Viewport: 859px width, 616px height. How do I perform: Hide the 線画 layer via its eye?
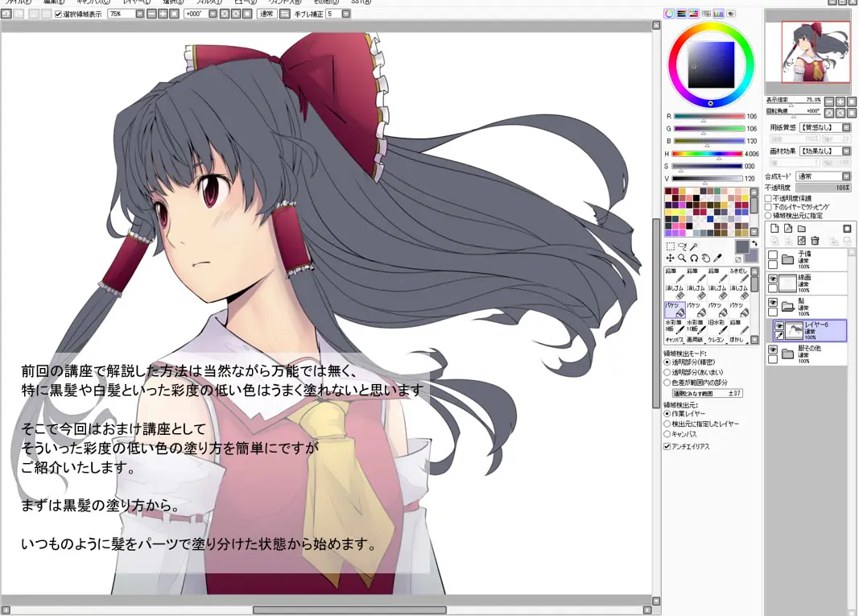click(773, 279)
